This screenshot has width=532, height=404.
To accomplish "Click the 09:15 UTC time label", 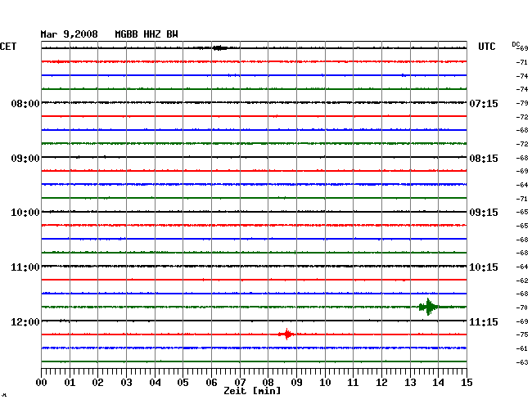I will pos(484,213).
